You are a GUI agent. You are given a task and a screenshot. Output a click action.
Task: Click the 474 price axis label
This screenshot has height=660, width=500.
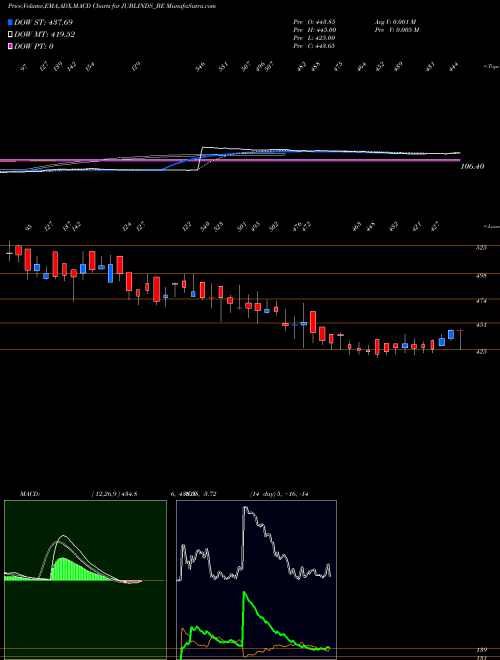pyautogui.click(x=481, y=301)
